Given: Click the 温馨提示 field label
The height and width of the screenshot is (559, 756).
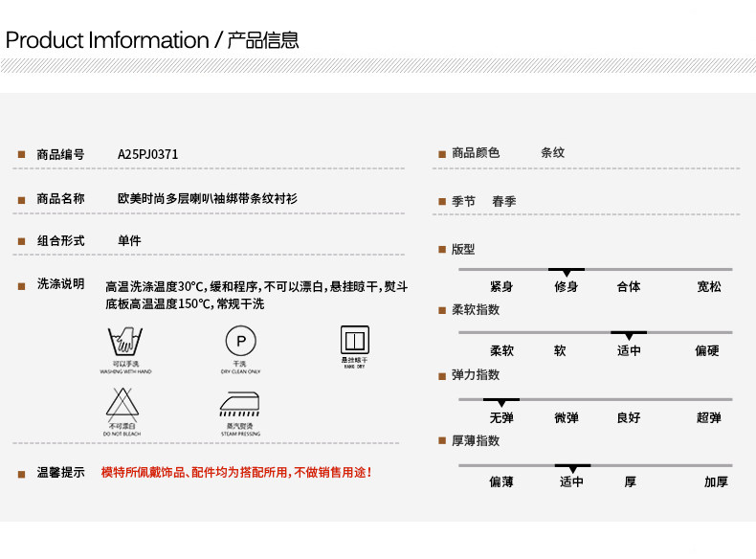Looking at the screenshot, I should [60, 473].
